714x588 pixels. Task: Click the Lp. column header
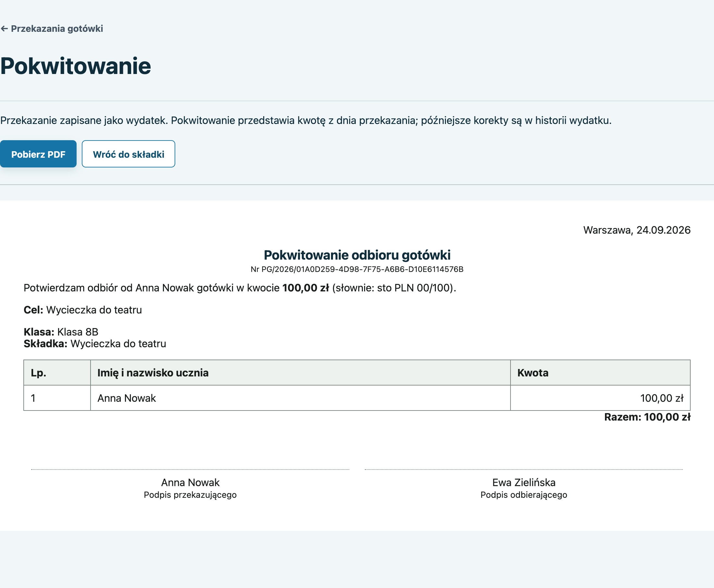[57, 373]
